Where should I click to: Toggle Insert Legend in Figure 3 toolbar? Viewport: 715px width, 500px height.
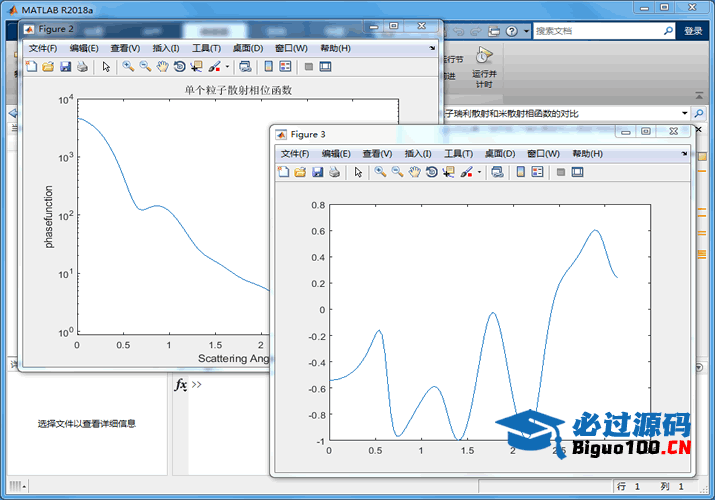tap(537, 172)
